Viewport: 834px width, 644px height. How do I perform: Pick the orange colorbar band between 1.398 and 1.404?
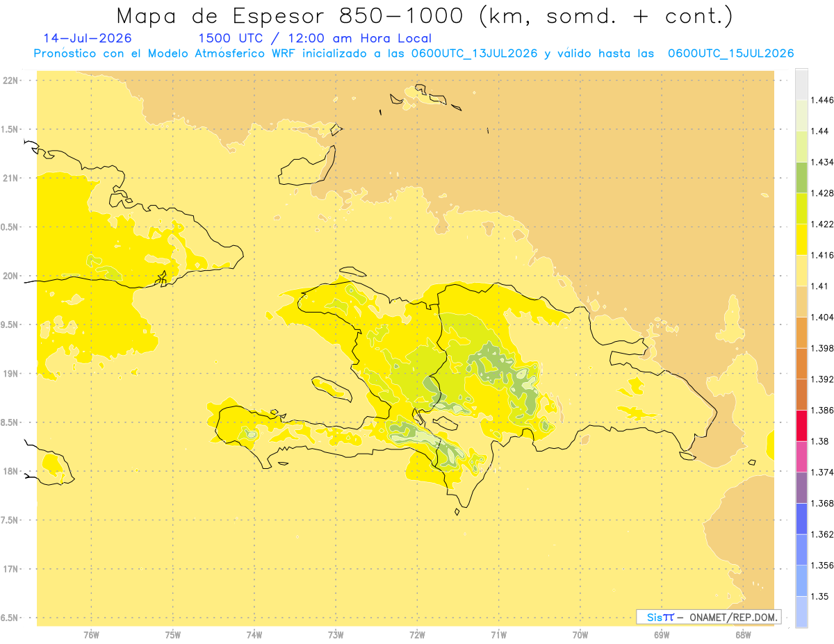pos(801,333)
